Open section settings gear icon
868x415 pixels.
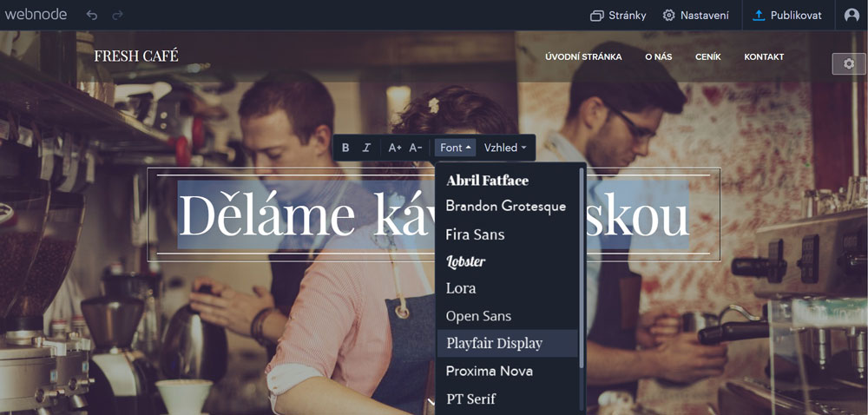click(x=849, y=63)
